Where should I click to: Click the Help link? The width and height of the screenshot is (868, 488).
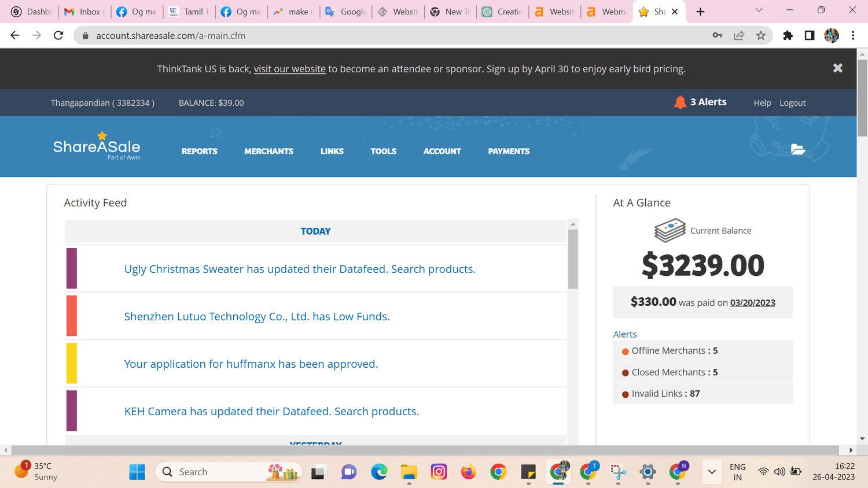(762, 102)
